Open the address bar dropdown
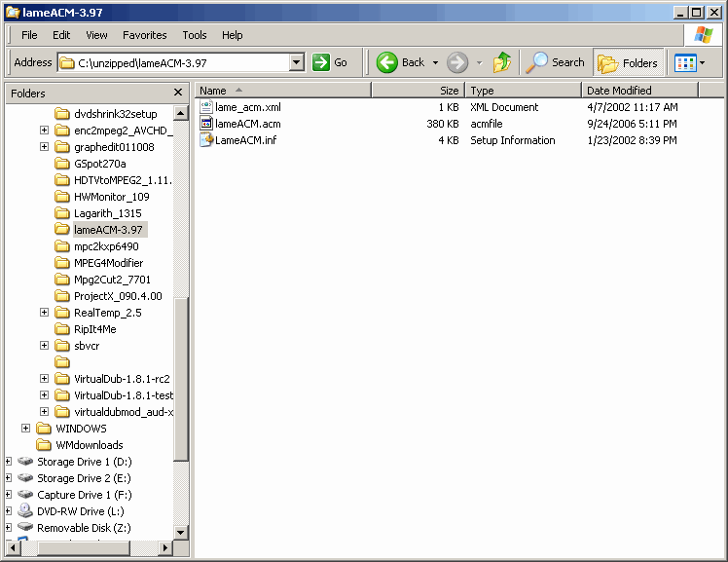The width and height of the screenshot is (728, 562). click(296, 62)
